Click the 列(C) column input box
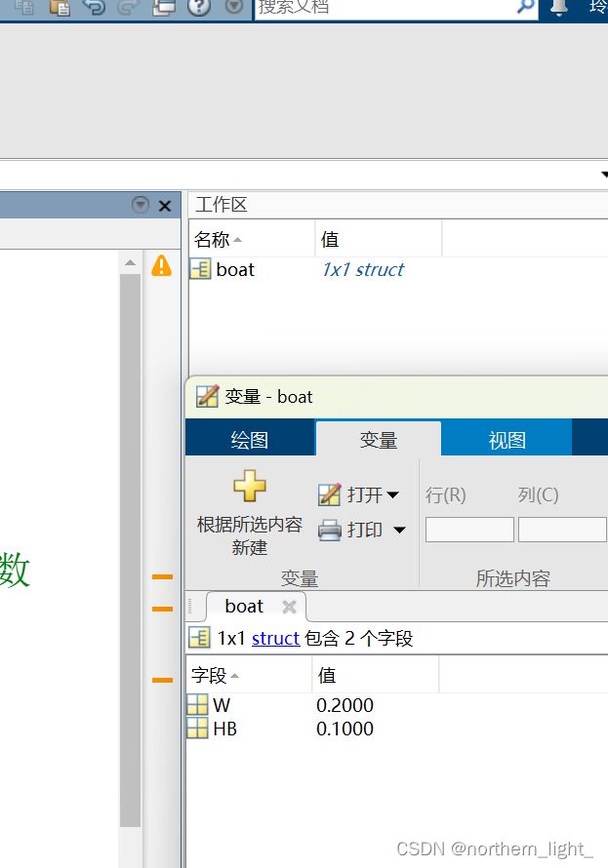The height and width of the screenshot is (868, 608). point(562,530)
